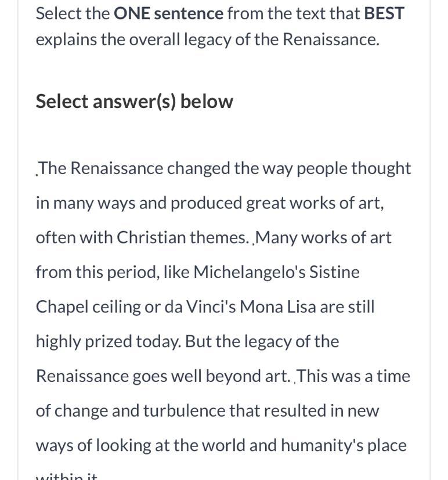Select the sentence starting "This was a time"
The image size is (448, 480).
click(x=353, y=376)
